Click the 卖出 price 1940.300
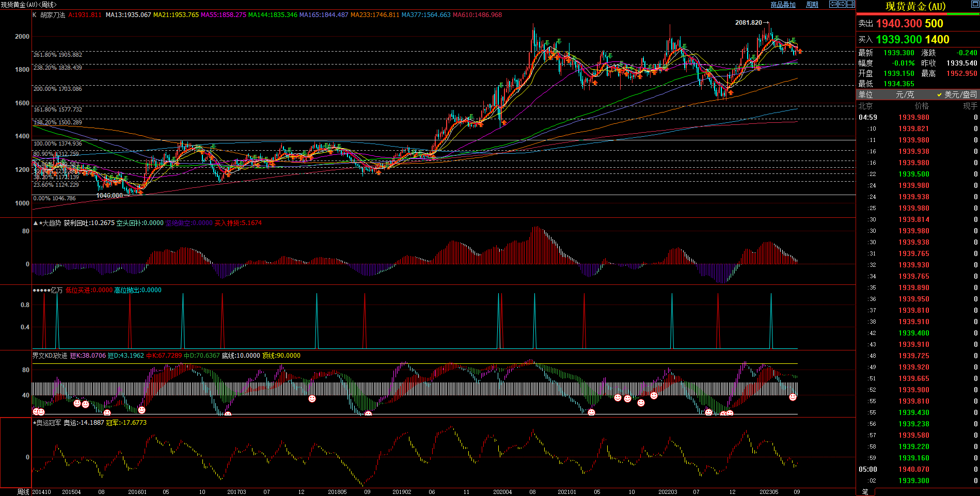The height and width of the screenshot is (496, 980). coord(898,24)
